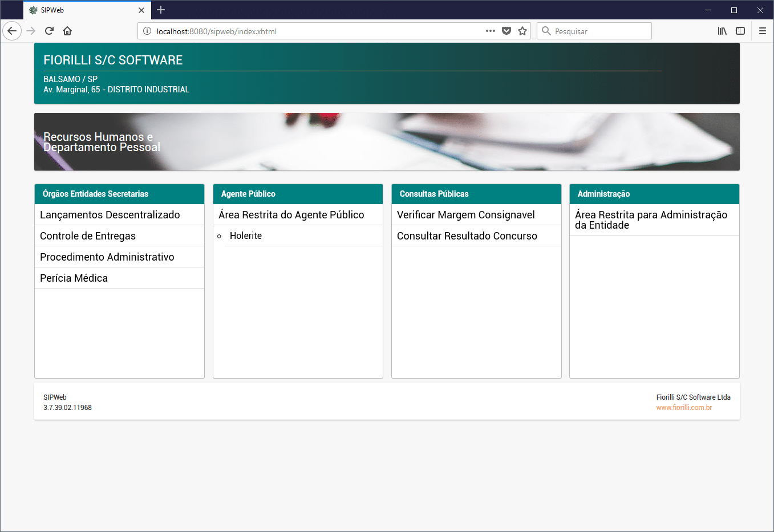This screenshot has height=532, width=774.
Task: Open Lançamentos Descentralizado
Action: (110, 215)
